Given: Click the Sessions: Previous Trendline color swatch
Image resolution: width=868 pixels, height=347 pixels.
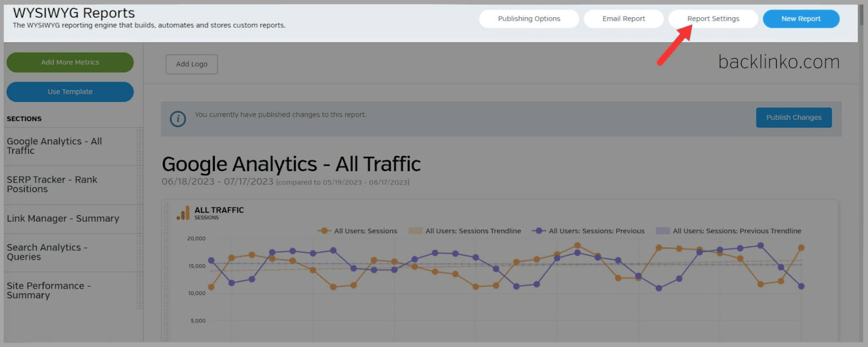Looking at the screenshot, I should tap(662, 231).
